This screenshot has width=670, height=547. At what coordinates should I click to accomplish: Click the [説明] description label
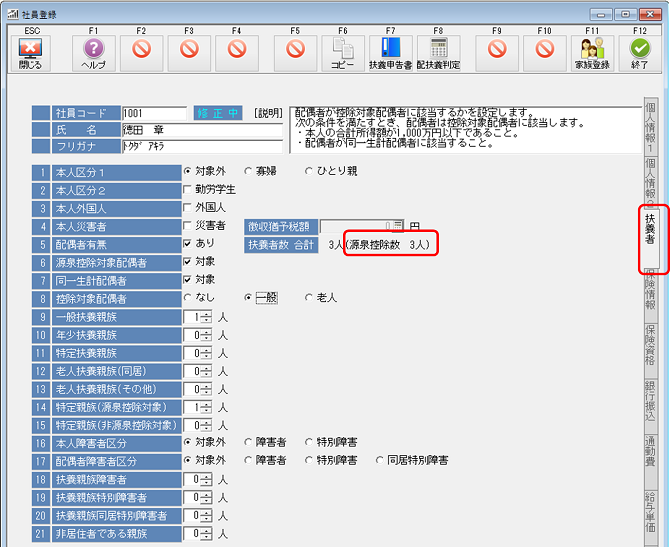coord(268,113)
